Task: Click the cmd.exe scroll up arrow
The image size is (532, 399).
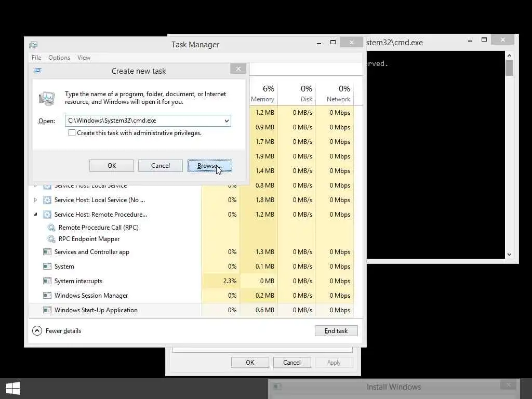Action: click(x=509, y=55)
